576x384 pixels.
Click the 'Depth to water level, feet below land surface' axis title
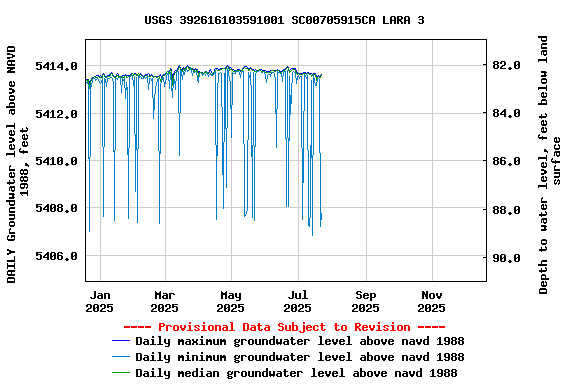550,165
